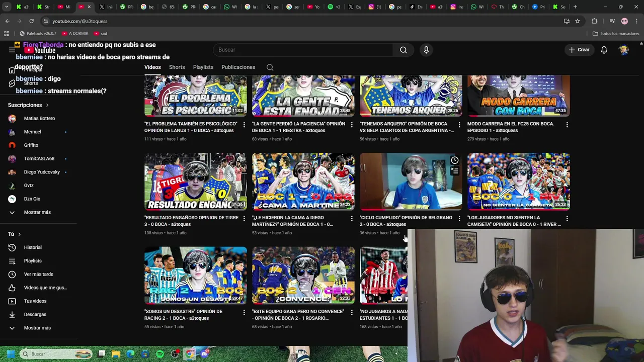Open options menu for Boca 0 - 1 River video

567,218
